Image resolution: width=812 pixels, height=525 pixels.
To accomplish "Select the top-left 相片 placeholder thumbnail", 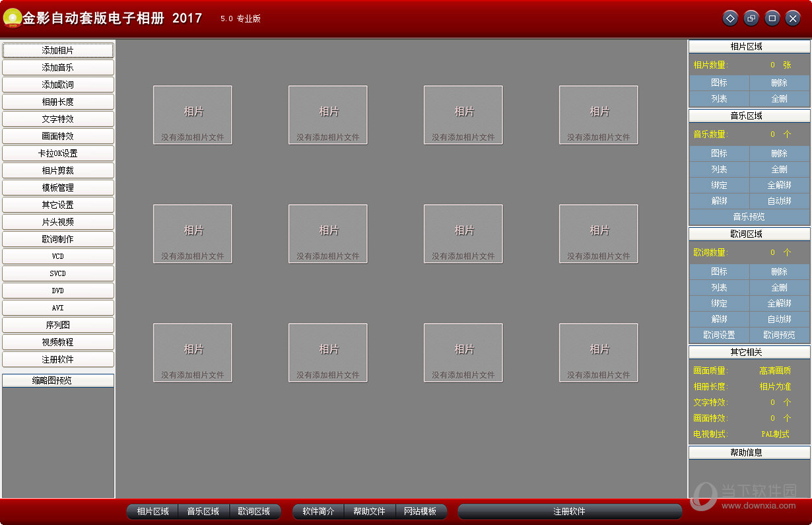I will point(193,115).
